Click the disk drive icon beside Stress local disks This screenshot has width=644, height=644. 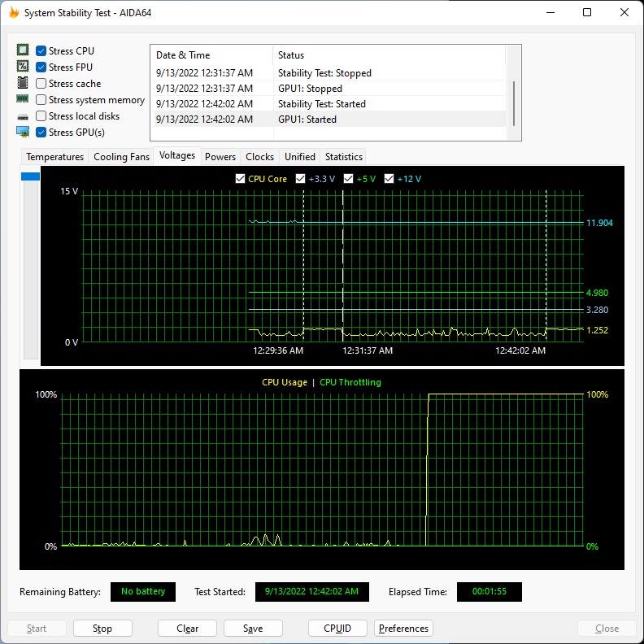pyautogui.click(x=23, y=117)
